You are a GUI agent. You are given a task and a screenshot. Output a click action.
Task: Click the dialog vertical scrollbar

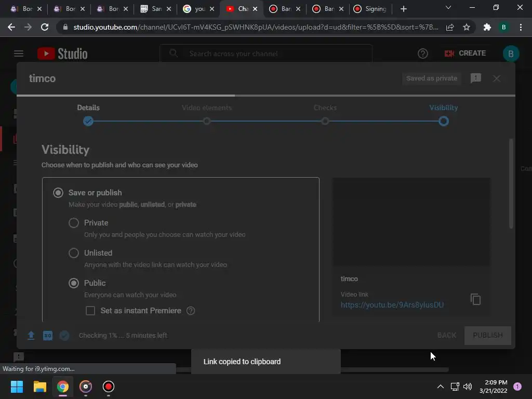[511, 183]
